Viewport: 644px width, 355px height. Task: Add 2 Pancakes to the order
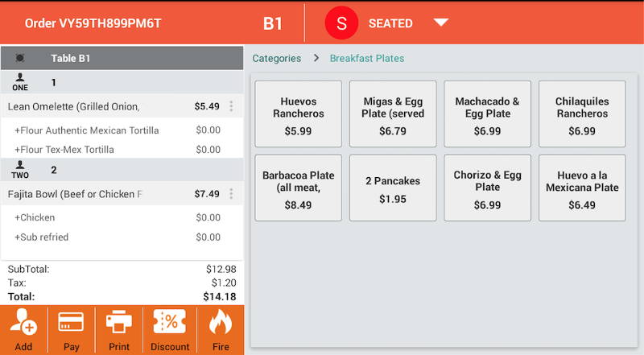click(393, 188)
